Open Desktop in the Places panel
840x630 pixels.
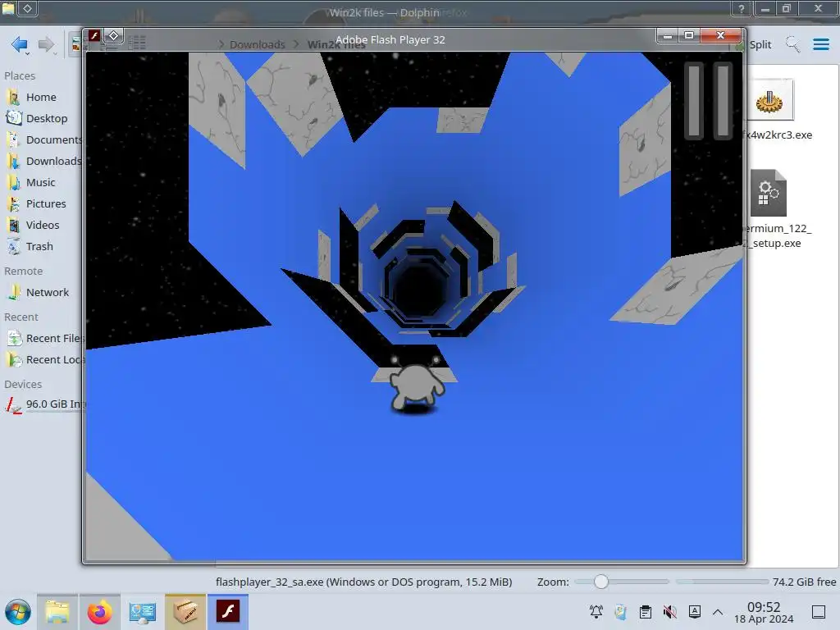coord(42,118)
